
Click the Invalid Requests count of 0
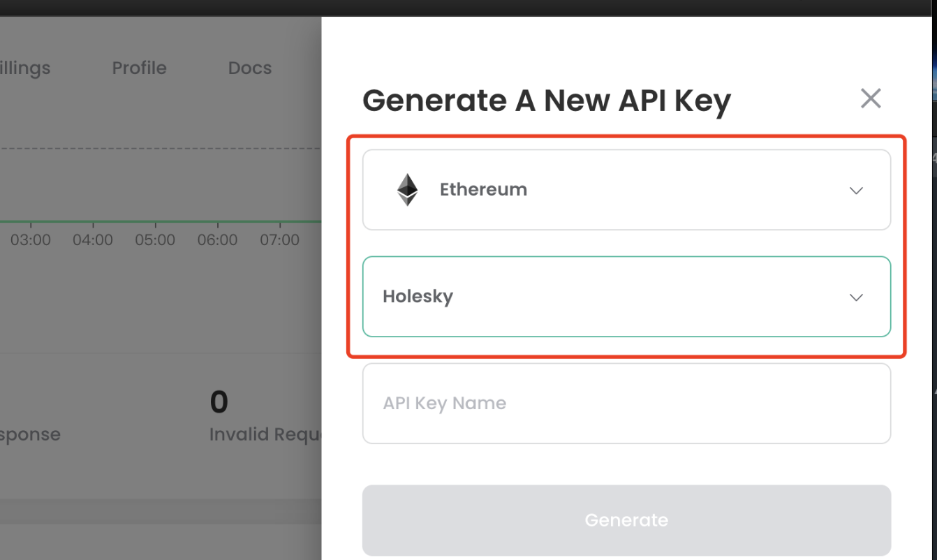coord(219,402)
